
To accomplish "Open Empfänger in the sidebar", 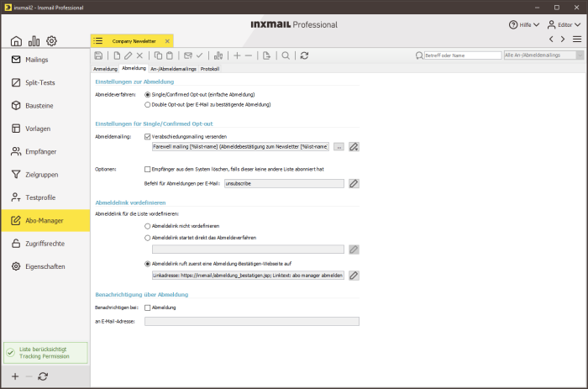I will (x=45, y=151).
